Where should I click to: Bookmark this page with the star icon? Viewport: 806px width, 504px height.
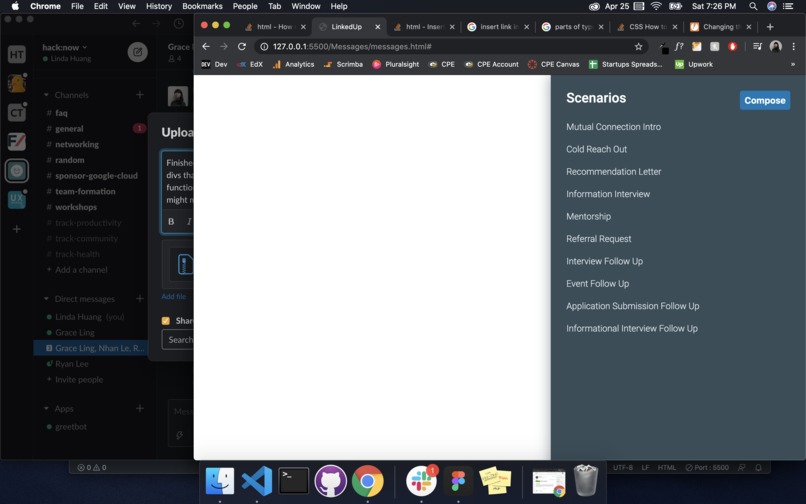[638, 46]
